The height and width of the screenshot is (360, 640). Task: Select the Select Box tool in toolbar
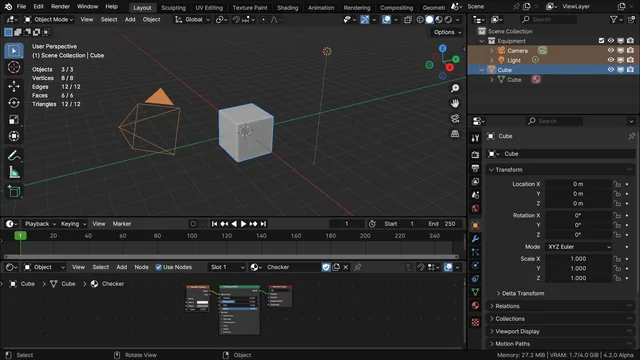pos(14,51)
